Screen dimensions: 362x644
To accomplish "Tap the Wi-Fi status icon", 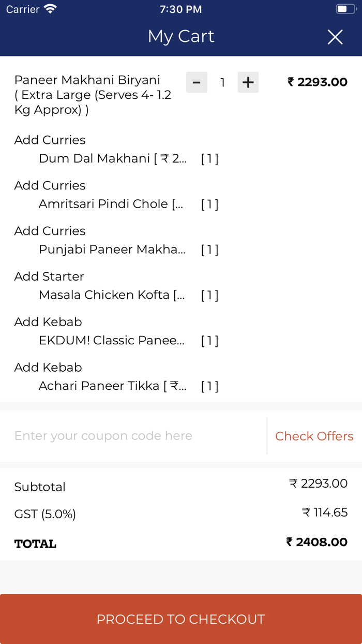I will click(x=50, y=9).
